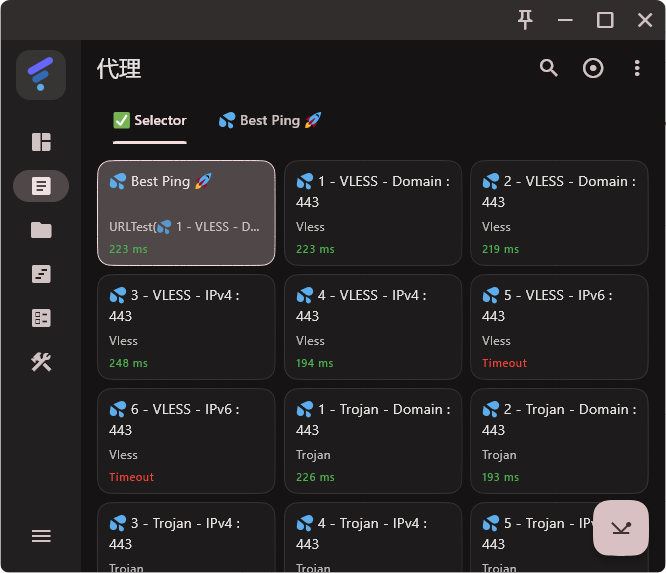
Task: Open the profiles folder sidebar icon
Action: coord(41,230)
